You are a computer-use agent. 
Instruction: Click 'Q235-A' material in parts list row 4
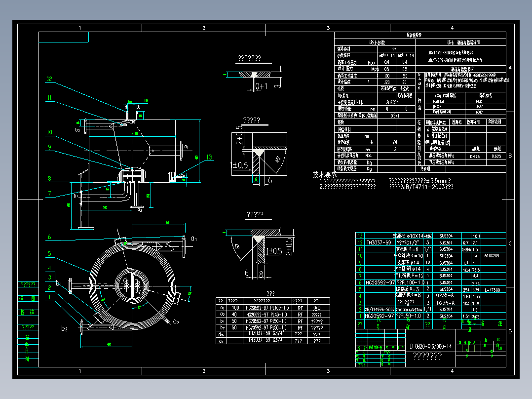(445, 295)
